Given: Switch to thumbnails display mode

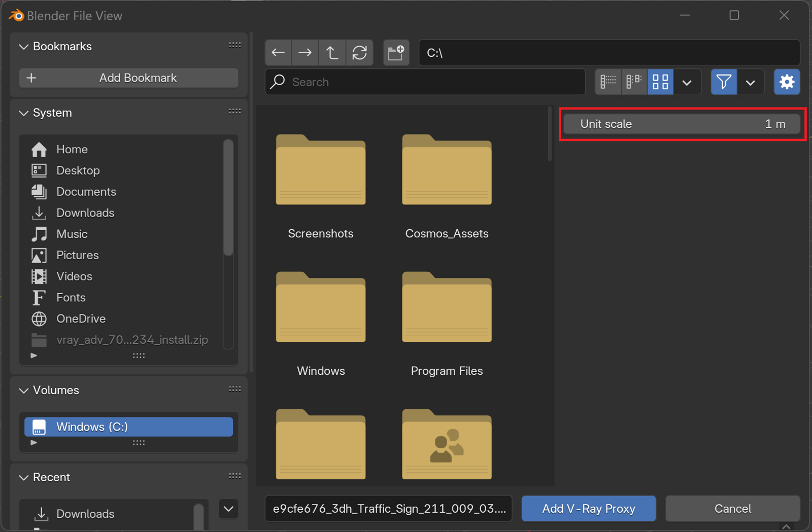Looking at the screenshot, I should [660, 82].
